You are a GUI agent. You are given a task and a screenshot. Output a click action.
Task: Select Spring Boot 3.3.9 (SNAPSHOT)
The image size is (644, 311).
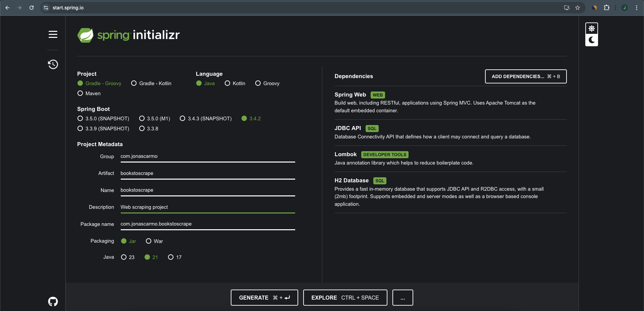pos(103,129)
